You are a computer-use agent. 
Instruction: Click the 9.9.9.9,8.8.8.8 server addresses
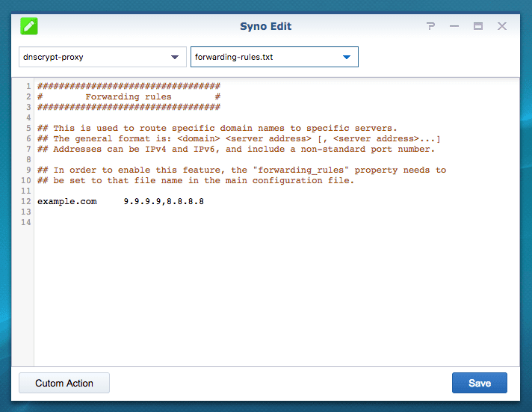coord(164,201)
